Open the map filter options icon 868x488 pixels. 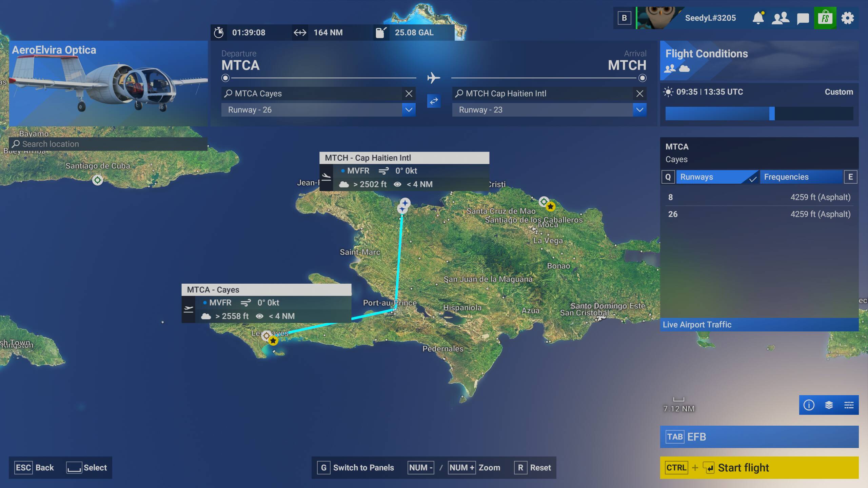[x=849, y=405]
